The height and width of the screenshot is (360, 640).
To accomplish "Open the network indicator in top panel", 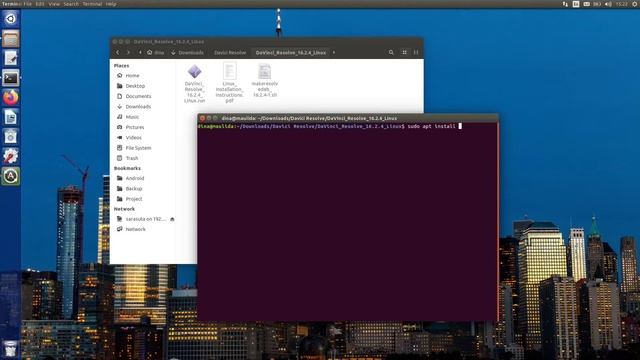I will [565, 4].
